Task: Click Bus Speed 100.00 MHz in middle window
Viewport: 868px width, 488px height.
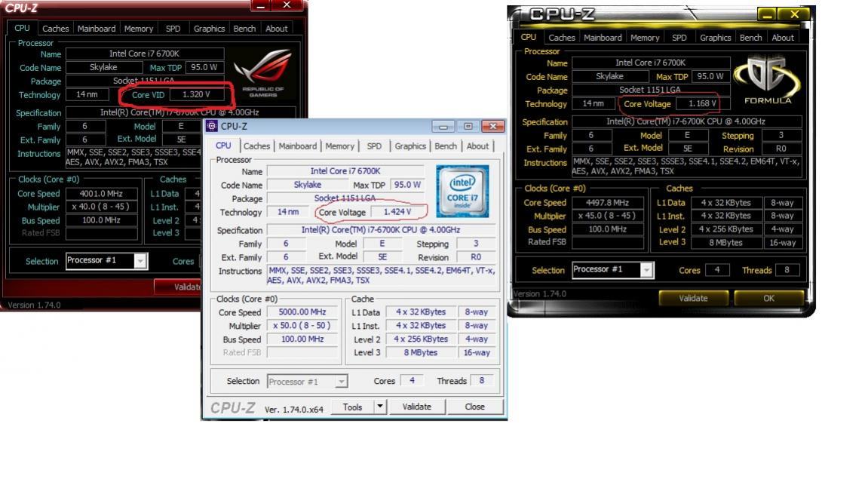Action: (x=302, y=339)
